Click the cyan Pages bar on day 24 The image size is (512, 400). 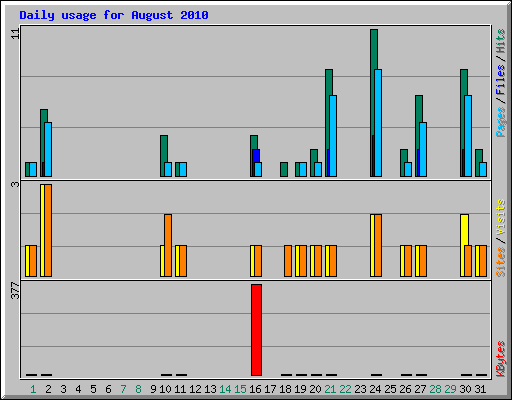coord(378,123)
